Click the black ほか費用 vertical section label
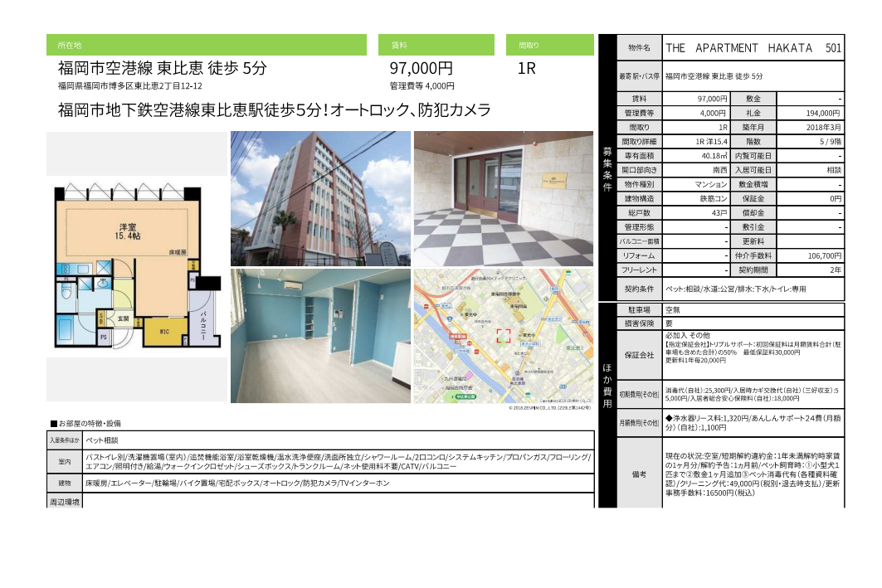Viewport: 882px width, 588px height. point(607,381)
